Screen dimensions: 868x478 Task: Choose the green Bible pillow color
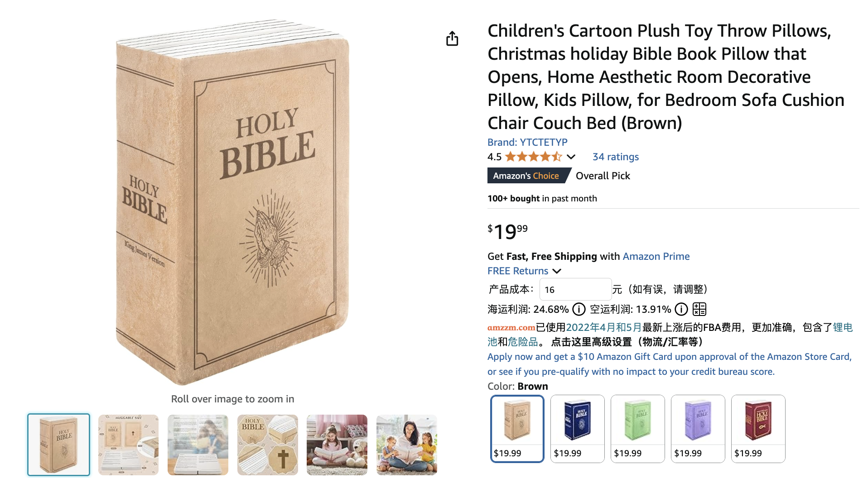pos(637,428)
